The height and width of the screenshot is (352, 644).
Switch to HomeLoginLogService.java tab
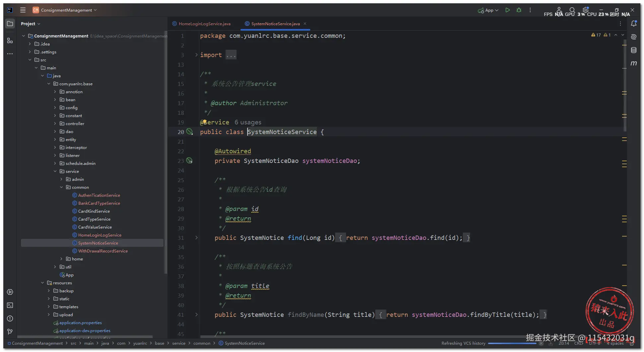pos(204,24)
